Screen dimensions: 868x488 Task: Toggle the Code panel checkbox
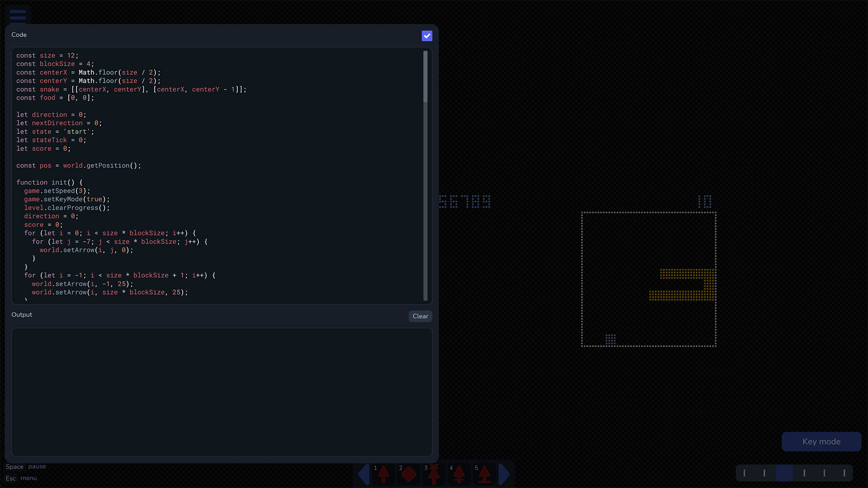tap(427, 36)
